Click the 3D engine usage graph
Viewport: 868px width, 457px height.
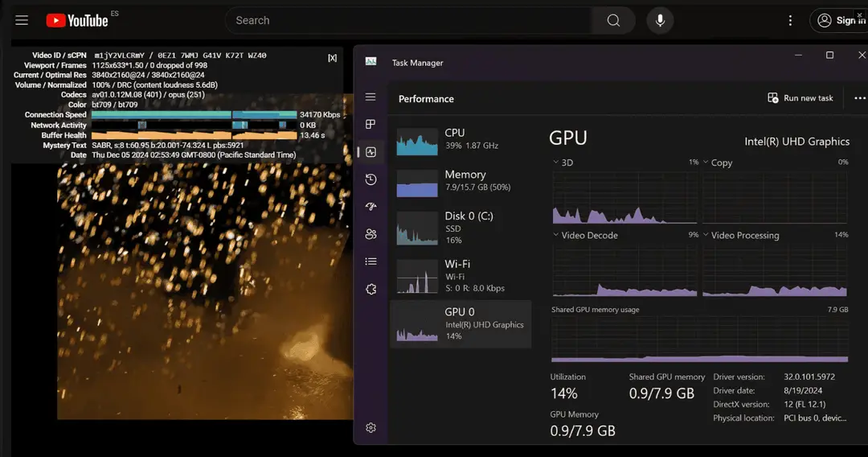point(624,197)
